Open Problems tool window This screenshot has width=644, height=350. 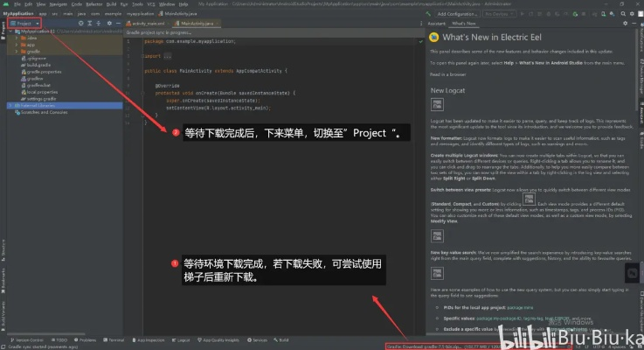tap(85, 340)
